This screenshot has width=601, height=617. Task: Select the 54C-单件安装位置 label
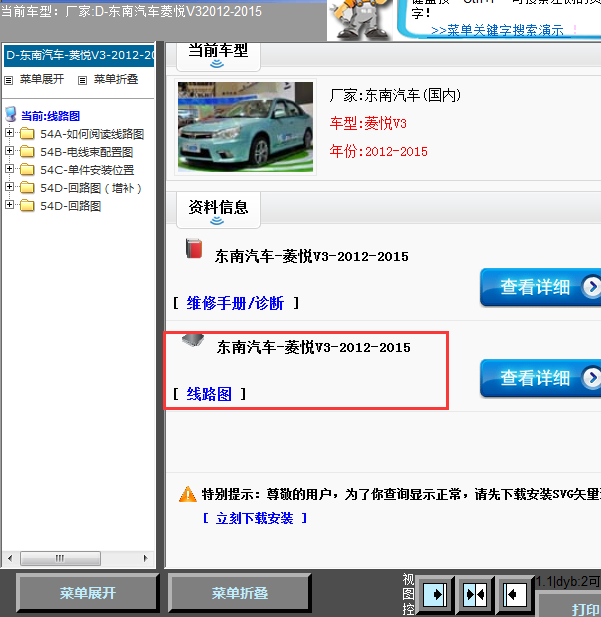[87, 170]
